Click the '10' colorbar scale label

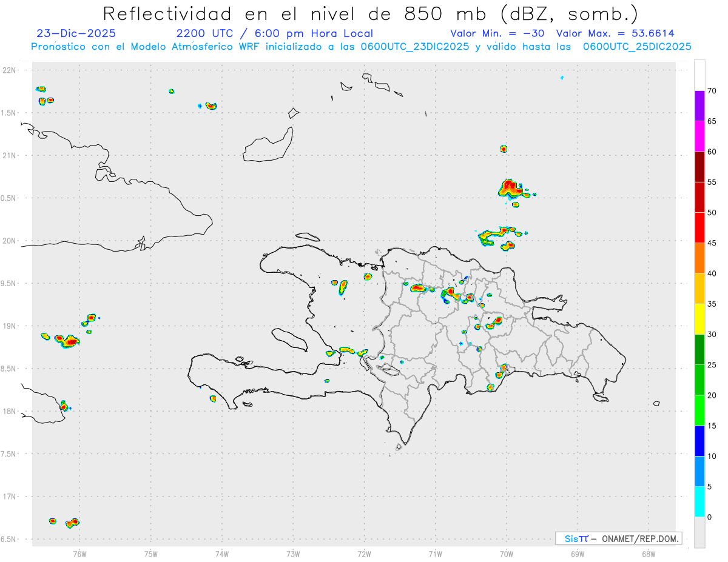(712, 457)
